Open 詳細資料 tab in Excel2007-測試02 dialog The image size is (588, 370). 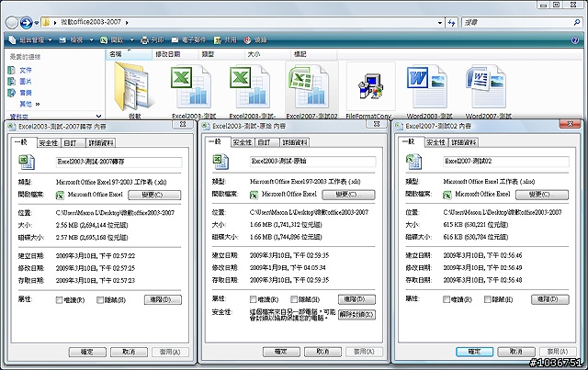click(x=464, y=142)
